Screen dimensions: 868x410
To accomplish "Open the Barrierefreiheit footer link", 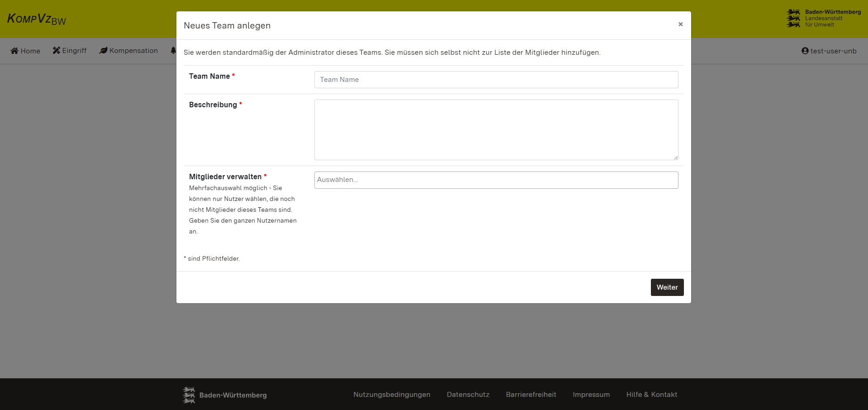I will [x=531, y=395].
